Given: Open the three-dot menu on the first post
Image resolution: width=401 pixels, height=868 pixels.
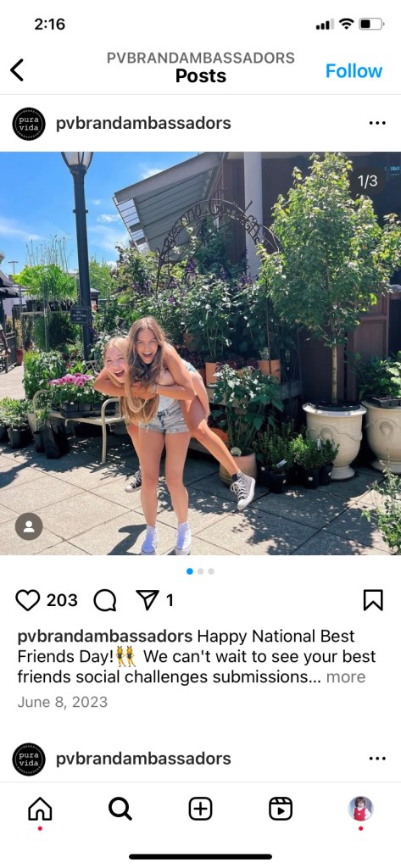Looking at the screenshot, I should [377, 123].
